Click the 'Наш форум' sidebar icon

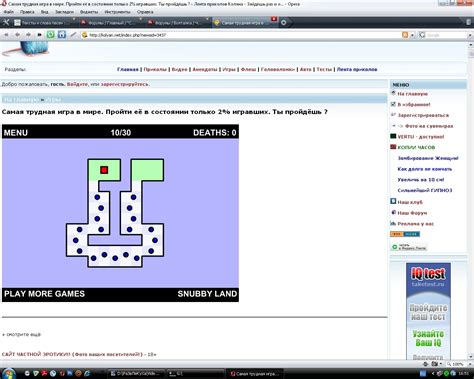pyautogui.click(x=393, y=212)
